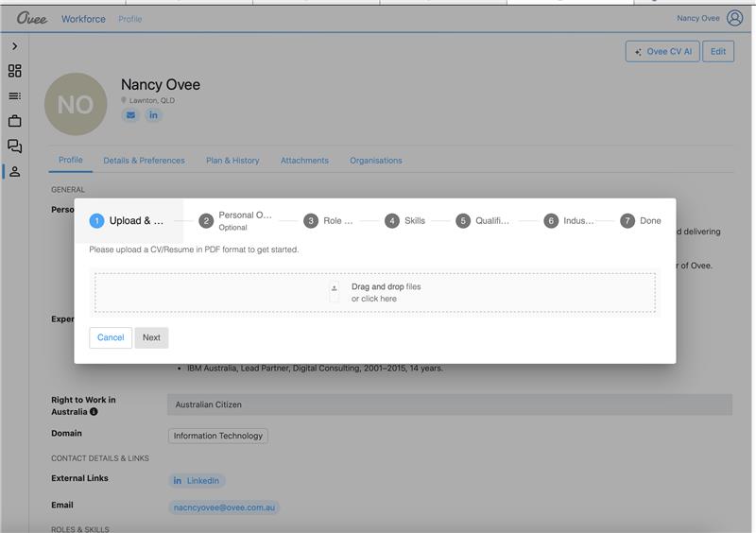Open the Organisations tab
This screenshot has width=756, height=533.
[375, 161]
